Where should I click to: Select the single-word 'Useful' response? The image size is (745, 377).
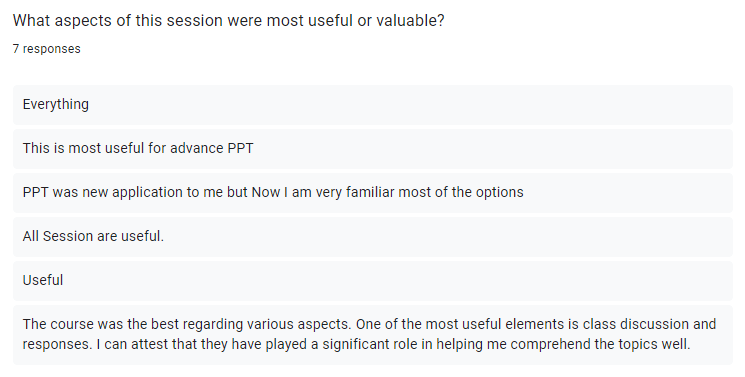point(372,280)
